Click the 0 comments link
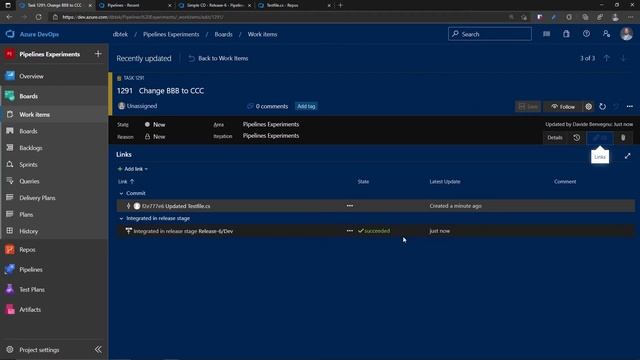Viewport: 640px width, 360px height. click(x=268, y=106)
